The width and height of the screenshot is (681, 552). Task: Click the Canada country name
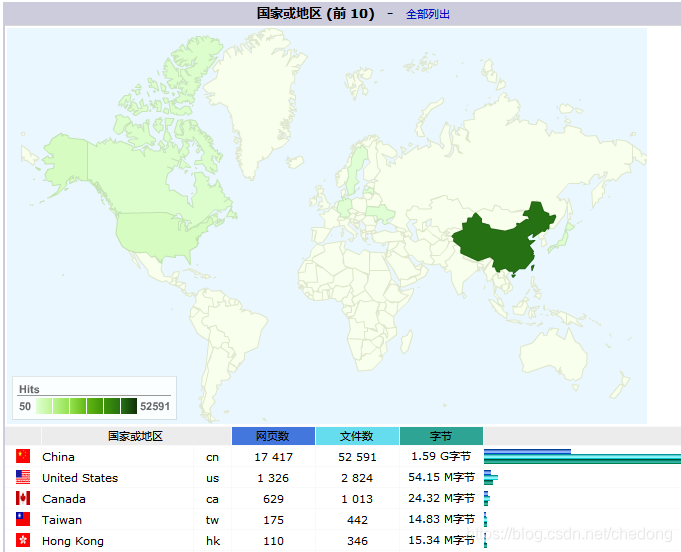63,499
